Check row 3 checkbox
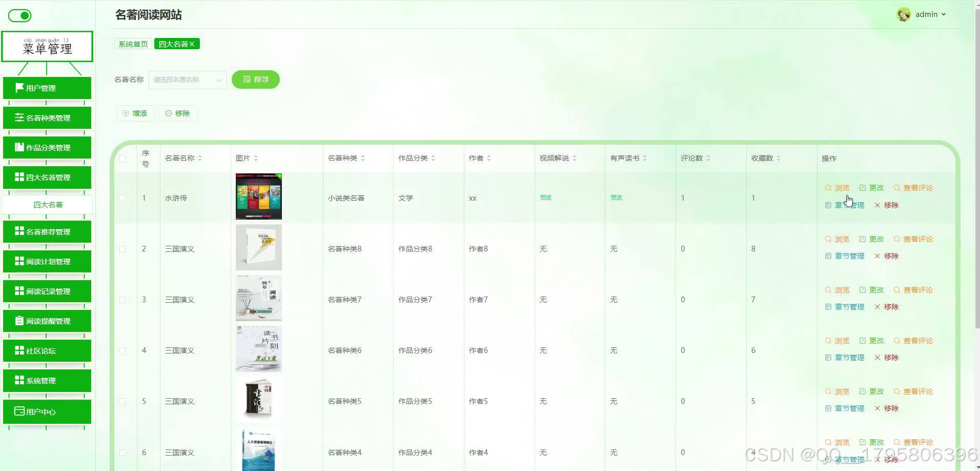The height and width of the screenshot is (471, 980). (122, 300)
